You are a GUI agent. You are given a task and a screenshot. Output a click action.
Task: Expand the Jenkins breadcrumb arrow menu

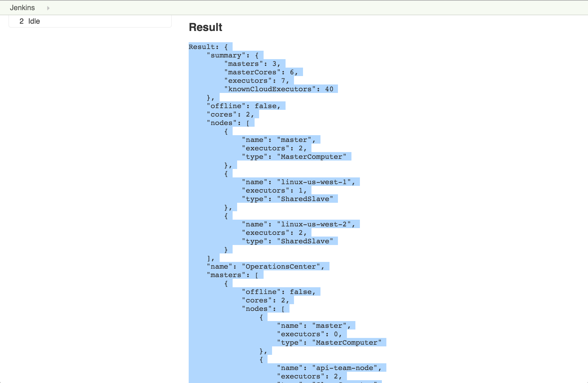48,8
